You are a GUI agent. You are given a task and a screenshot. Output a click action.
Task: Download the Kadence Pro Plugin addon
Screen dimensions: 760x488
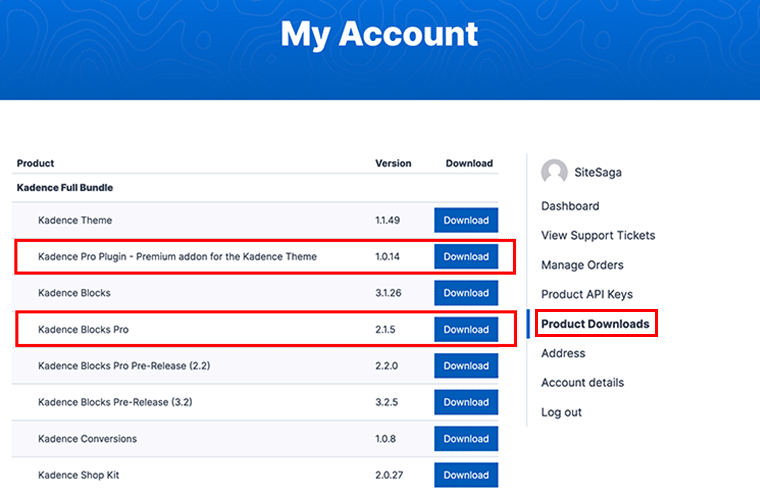pos(466,256)
